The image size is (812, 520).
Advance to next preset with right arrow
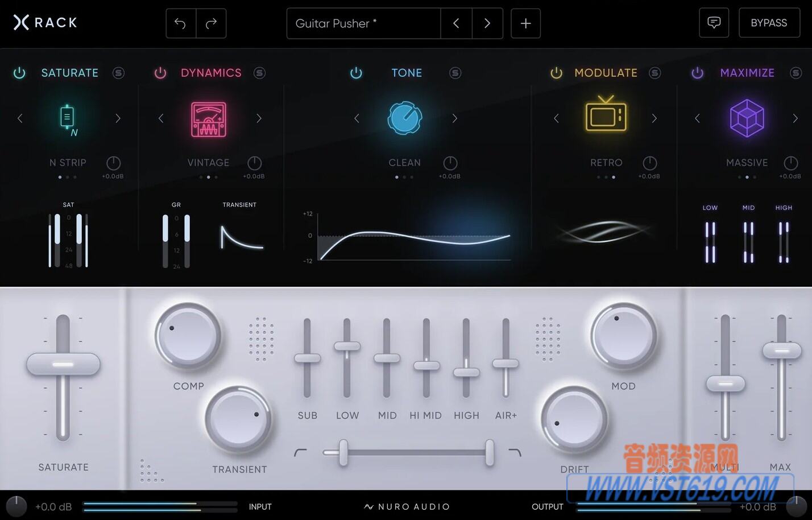(x=487, y=23)
